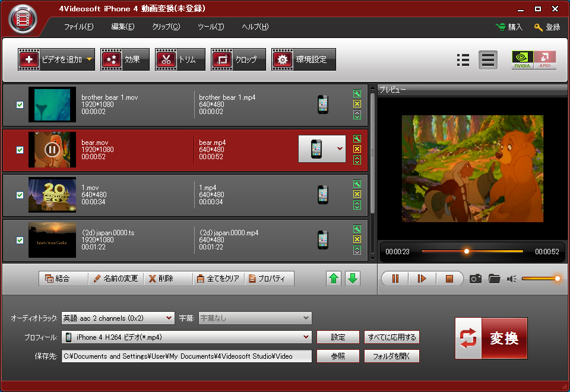This screenshot has width=570, height=392.
Task: Remove bear.mov using yellow X icon
Action: pyautogui.click(x=357, y=149)
